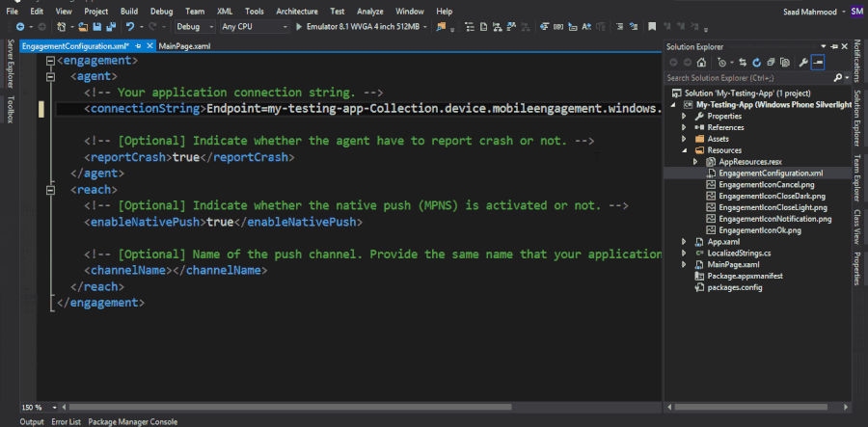Click the Find in Files toolbar icon

click(x=441, y=27)
